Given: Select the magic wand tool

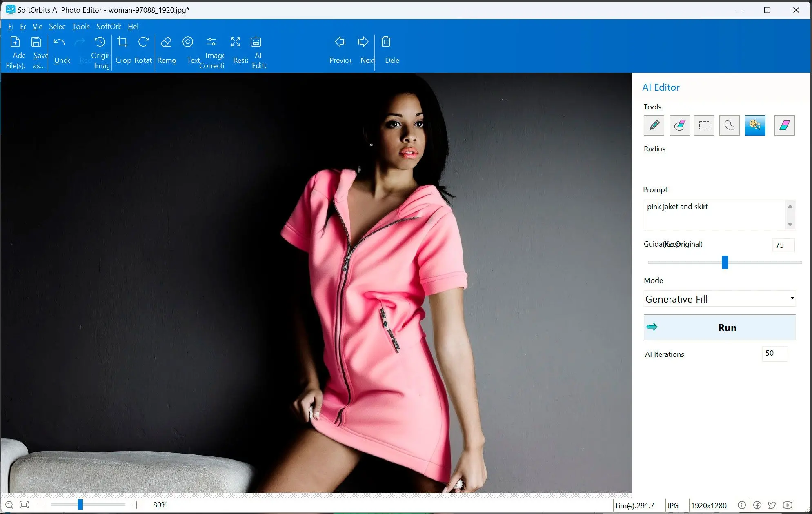Looking at the screenshot, I should pyautogui.click(x=756, y=125).
